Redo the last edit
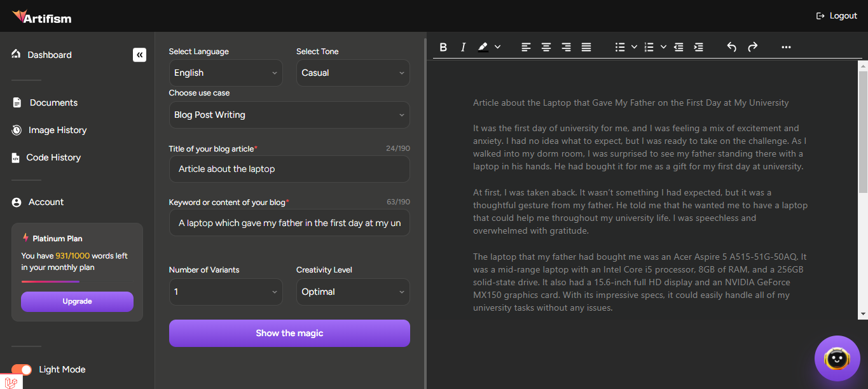The width and height of the screenshot is (868, 389). [752, 47]
